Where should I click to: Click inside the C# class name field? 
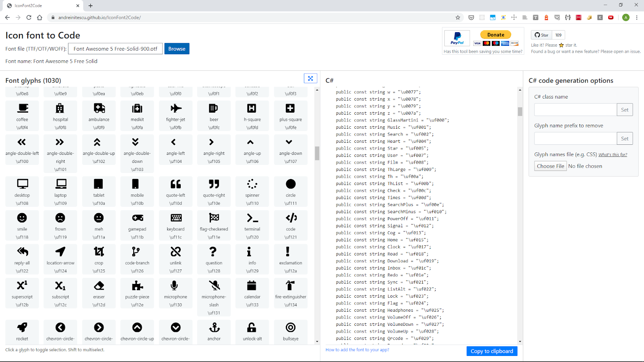pyautogui.click(x=575, y=109)
